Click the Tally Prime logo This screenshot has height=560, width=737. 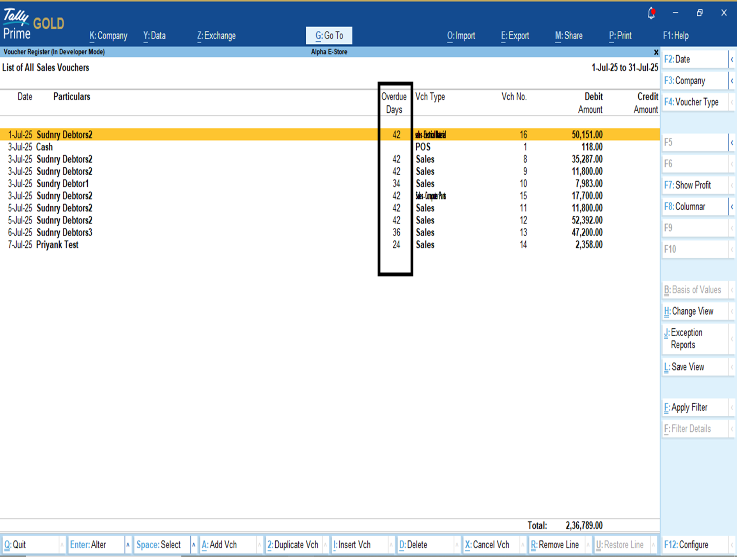(x=17, y=24)
